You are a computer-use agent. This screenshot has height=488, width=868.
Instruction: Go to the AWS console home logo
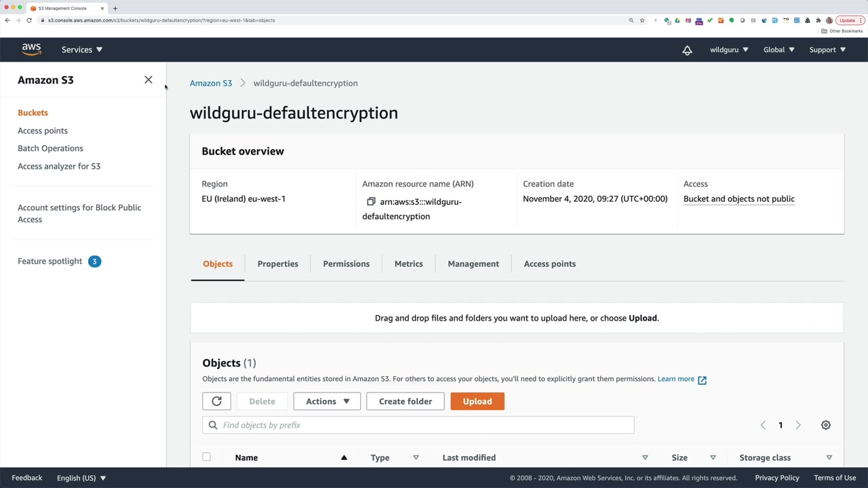(x=31, y=49)
